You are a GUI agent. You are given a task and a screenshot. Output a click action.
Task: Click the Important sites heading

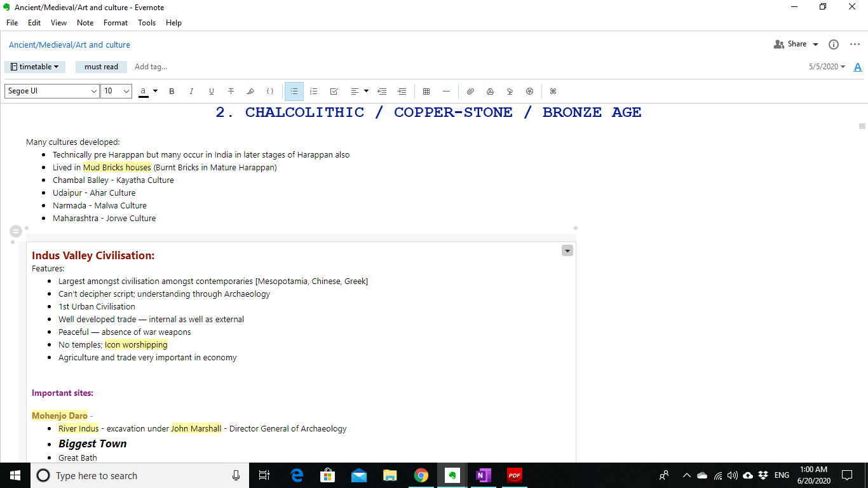(62, 393)
